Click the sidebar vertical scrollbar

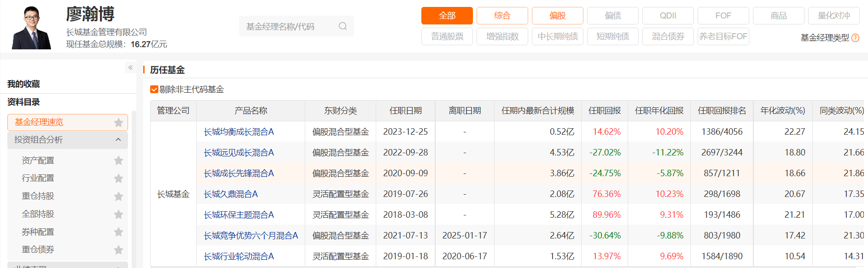(x=134, y=189)
